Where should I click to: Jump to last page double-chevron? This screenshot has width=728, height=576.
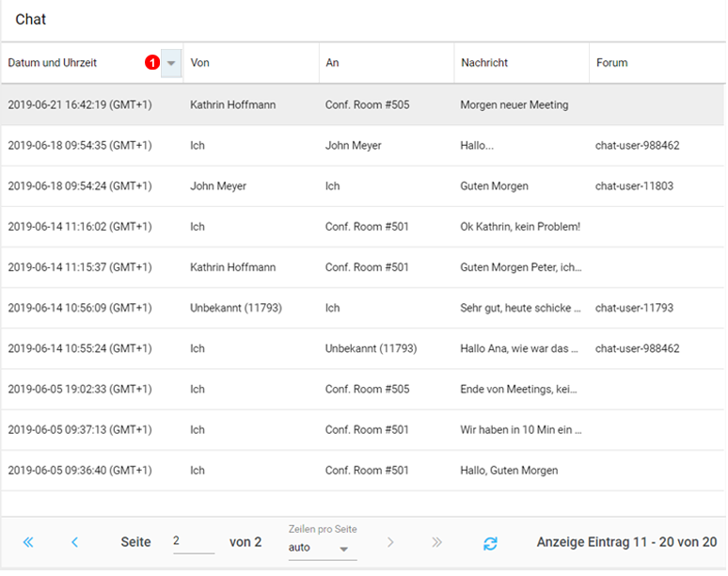point(436,543)
